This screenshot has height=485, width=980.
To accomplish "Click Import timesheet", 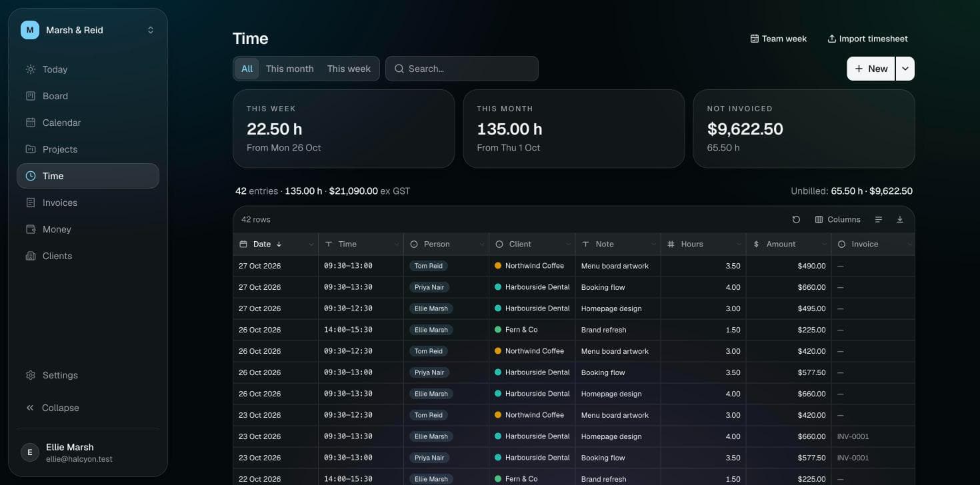I will pyautogui.click(x=868, y=39).
